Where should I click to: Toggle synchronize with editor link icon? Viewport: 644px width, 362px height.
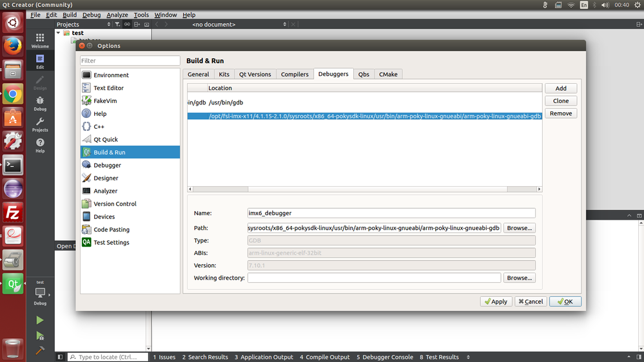tap(128, 24)
